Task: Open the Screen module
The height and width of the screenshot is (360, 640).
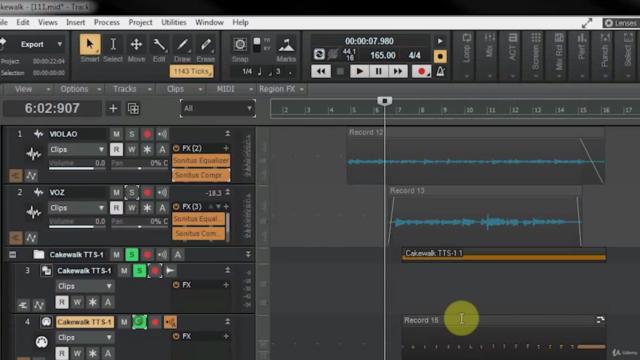Action: tap(536, 55)
